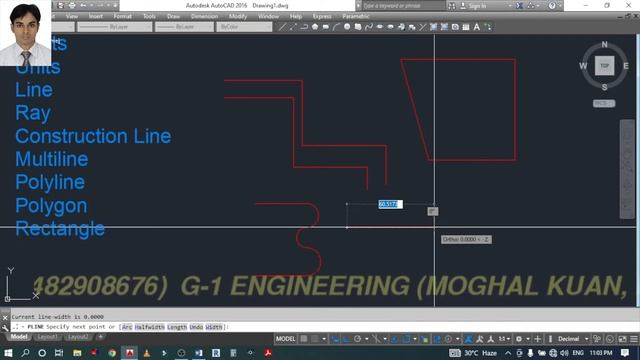Click the Help question mark icon

[552, 6]
